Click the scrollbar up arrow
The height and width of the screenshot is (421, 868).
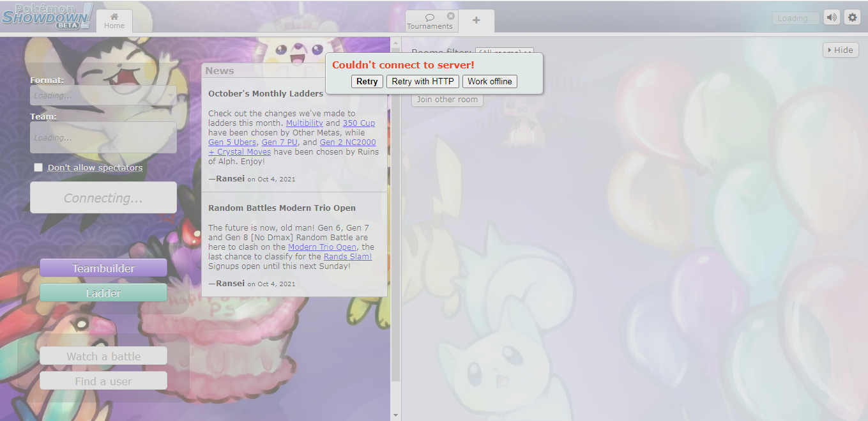(395, 42)
